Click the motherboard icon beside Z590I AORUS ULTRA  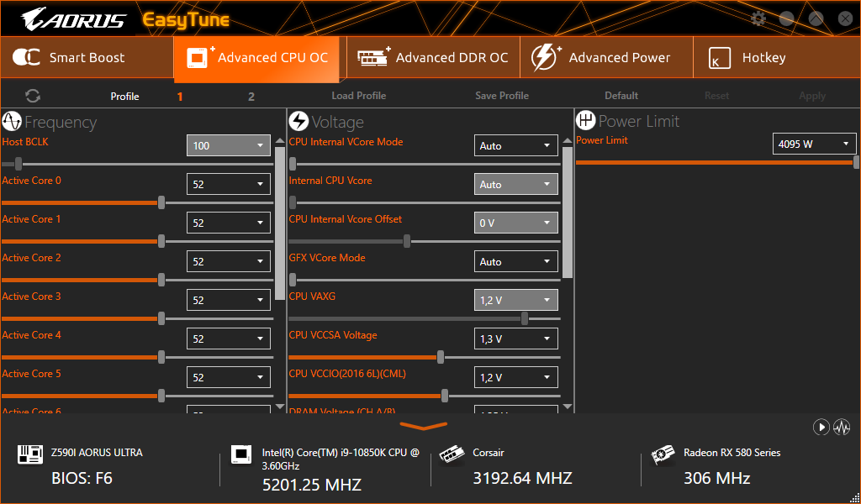point(30,454)
